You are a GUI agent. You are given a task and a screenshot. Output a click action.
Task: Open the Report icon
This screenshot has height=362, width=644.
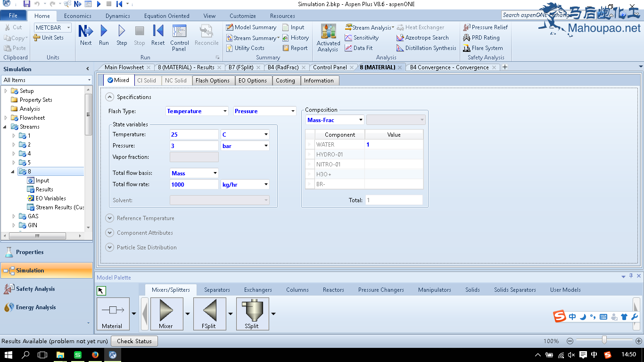pos(295,48)
